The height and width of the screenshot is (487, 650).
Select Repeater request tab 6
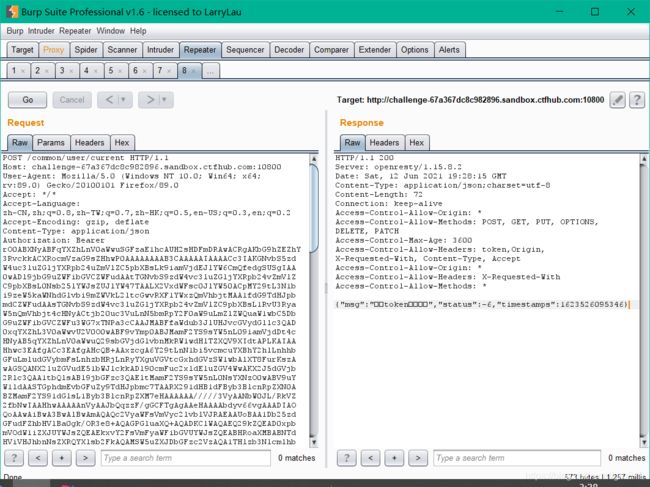pos(135,71)
